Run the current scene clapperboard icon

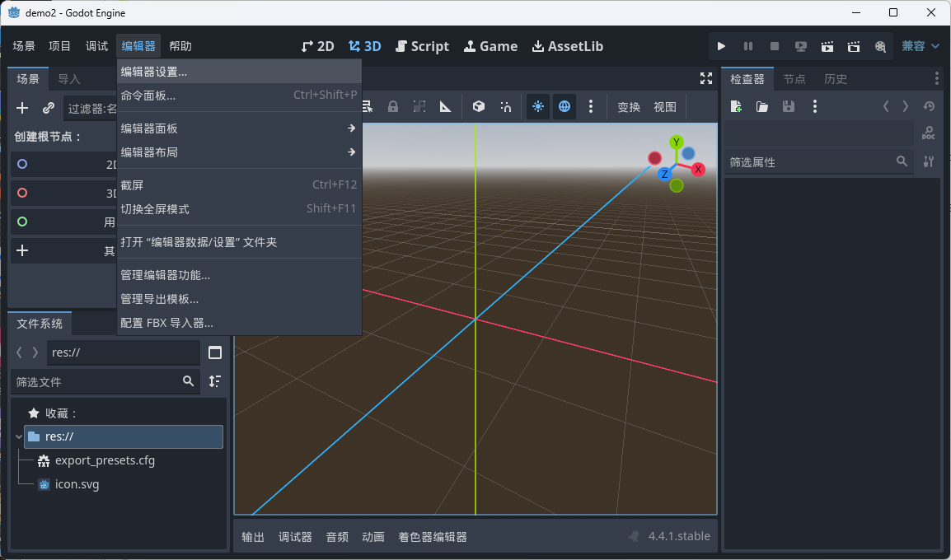[x=827, y=46]
